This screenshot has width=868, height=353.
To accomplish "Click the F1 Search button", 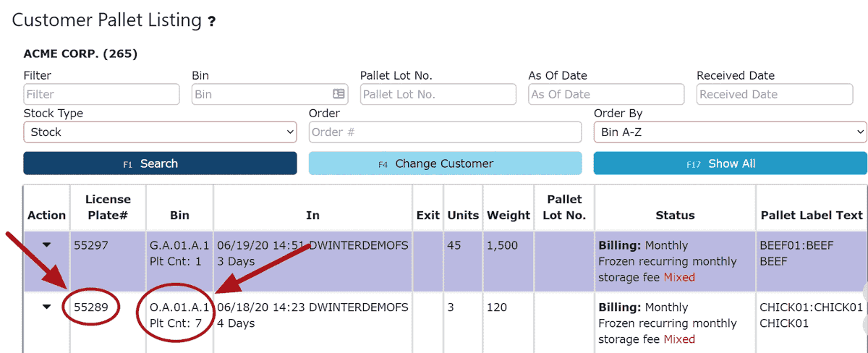I will 160,163.
